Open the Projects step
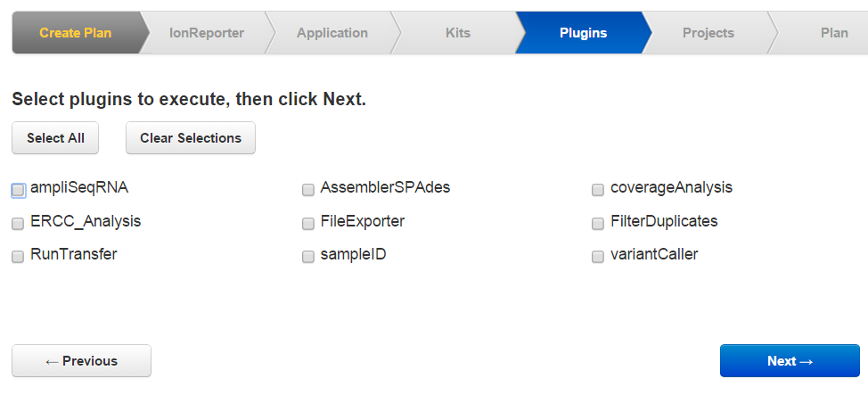This screenshot has width=868, height=395. tap(708, 33)
